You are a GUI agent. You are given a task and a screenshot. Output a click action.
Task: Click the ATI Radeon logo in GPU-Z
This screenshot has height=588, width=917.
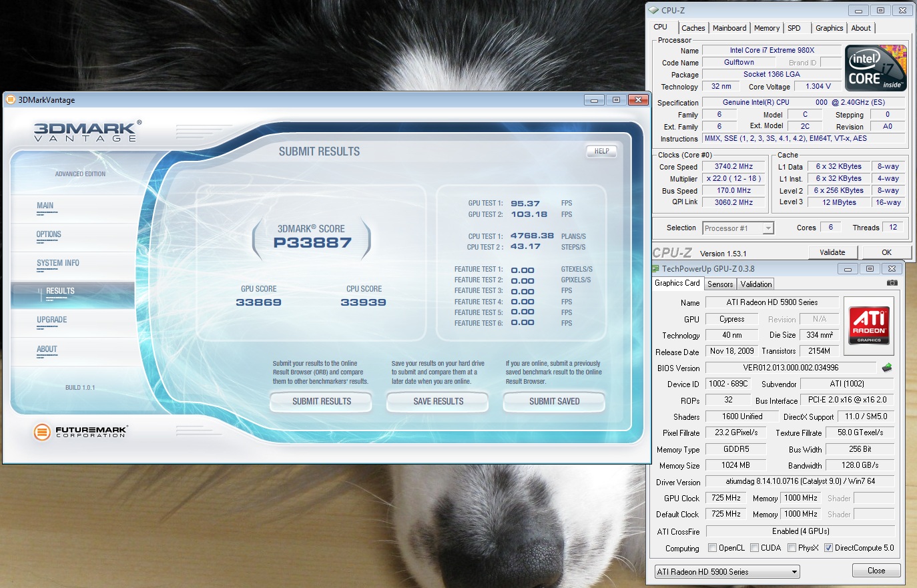(x=869, y=325)
